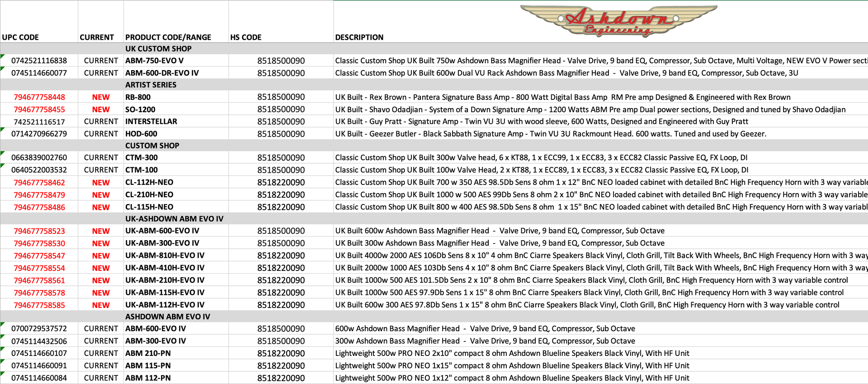The image size is (868, 384).
Task: Select red UPC cell 794677758486
Action: click(x=39, y=207)
